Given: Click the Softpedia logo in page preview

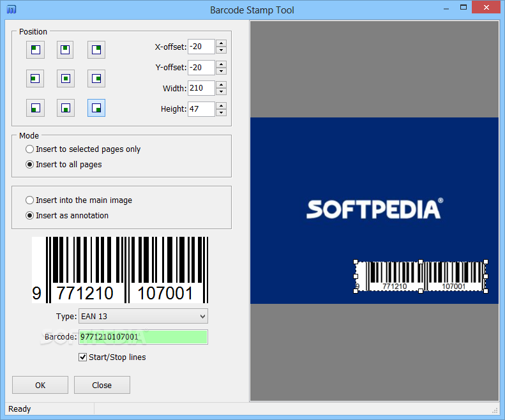Looking at the screenshot, I should pos(375,209).
